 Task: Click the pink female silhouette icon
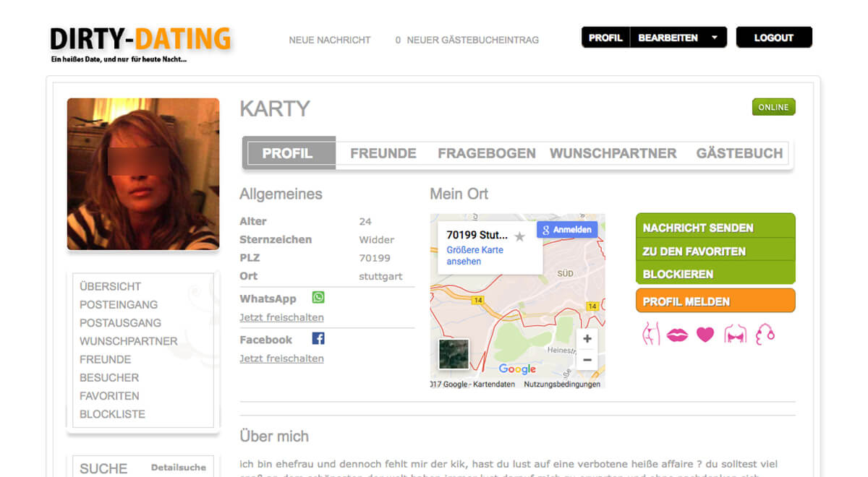tap(651, 334)
